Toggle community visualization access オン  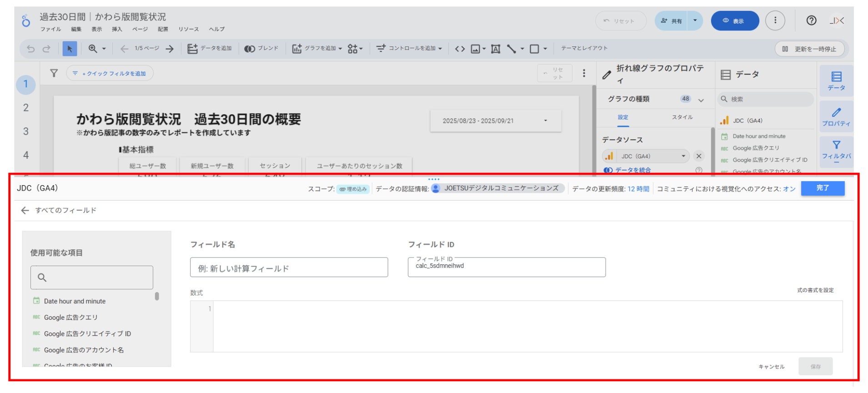pyautogui.click(x=789, y=189)
